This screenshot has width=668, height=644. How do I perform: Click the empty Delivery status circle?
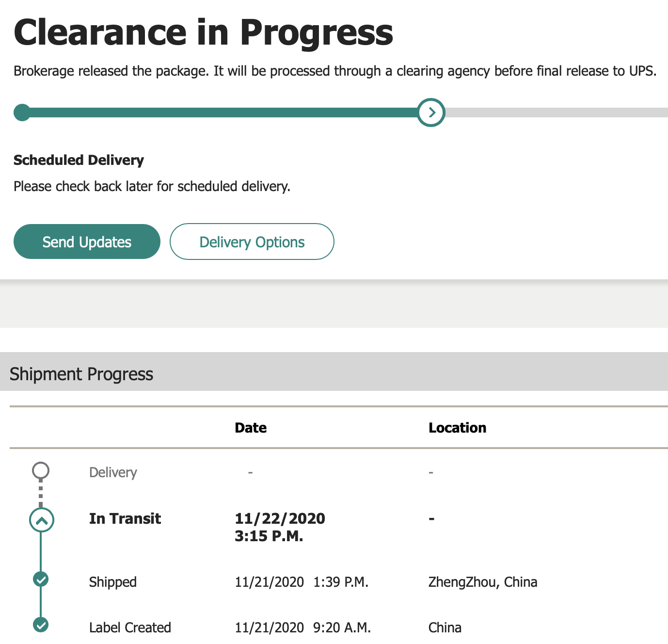tap(41, 470)
